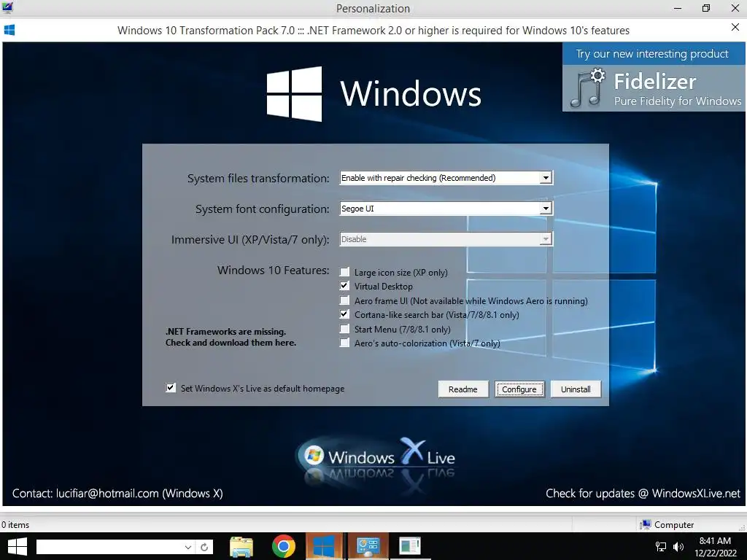Click the volume speaker tray icon

coord(678,547)
